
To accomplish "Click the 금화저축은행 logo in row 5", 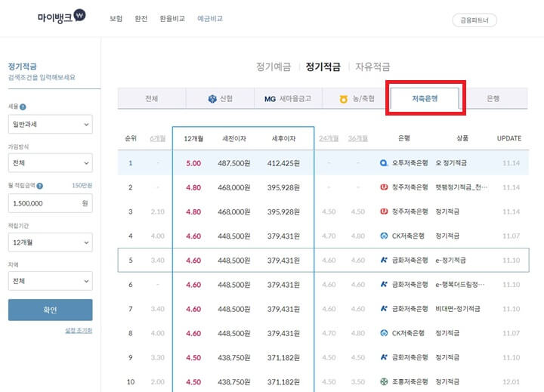I will [384, 260].
